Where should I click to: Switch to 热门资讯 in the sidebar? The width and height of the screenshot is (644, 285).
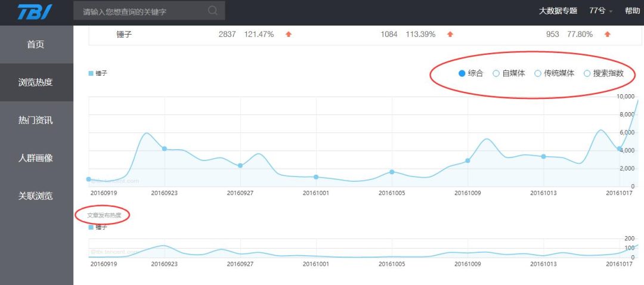(x=36, y=120)
